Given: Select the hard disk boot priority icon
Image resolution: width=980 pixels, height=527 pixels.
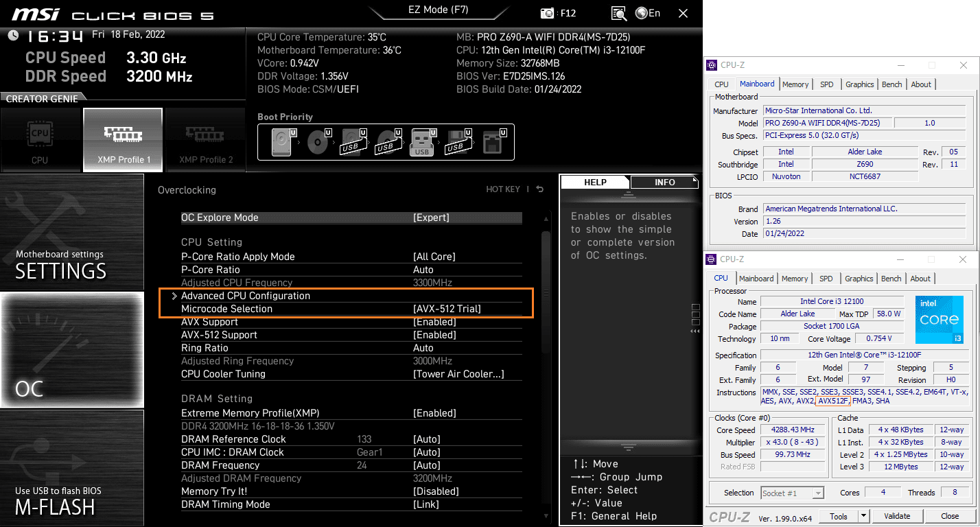Looking at the screenshot, I should 282,142.
